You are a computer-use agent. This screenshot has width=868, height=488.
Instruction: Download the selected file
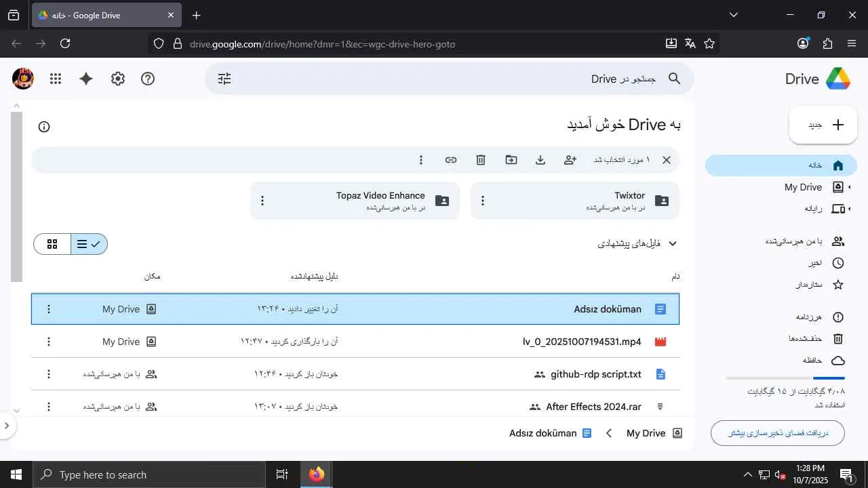[x=540, y=160]
